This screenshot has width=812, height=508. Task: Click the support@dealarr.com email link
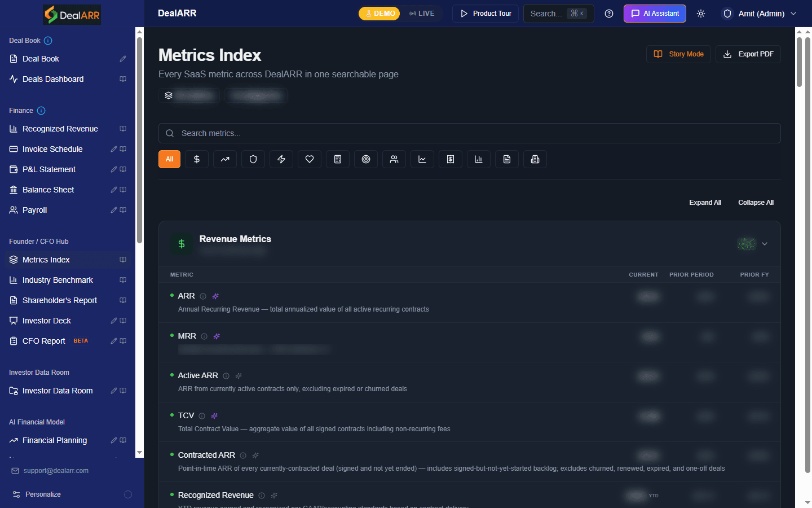[x=56, y=471]
